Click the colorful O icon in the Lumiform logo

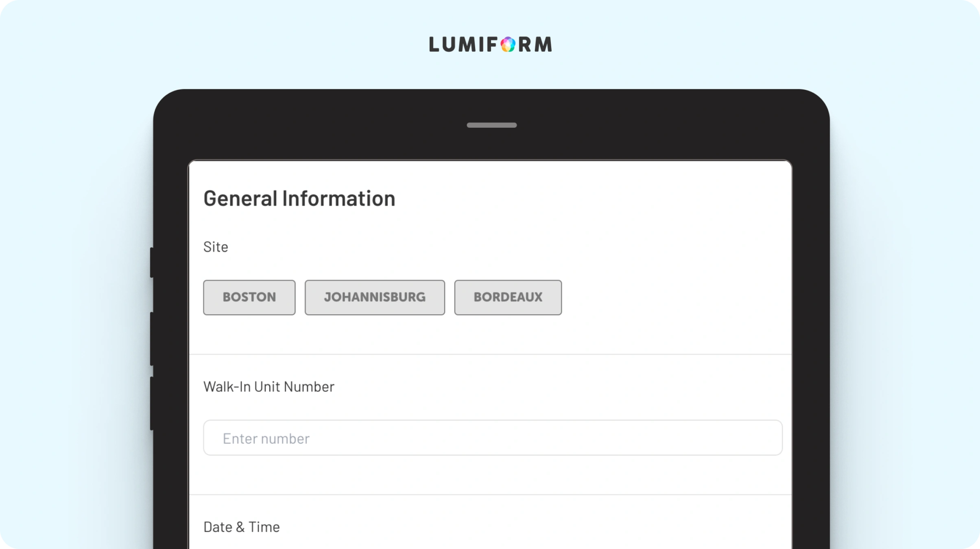point(508,44)
